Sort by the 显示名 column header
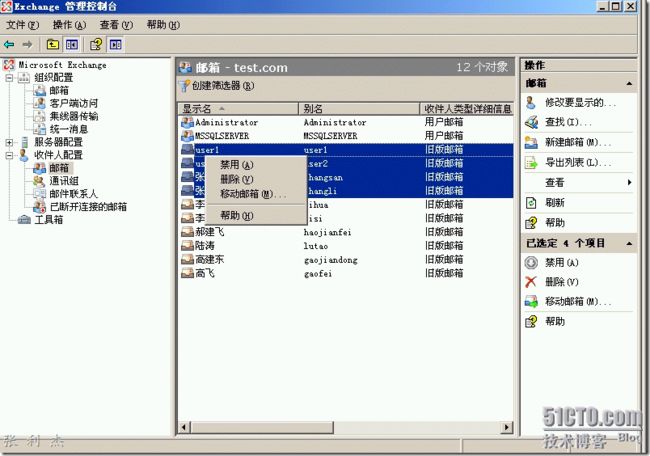Viewport: 650px width, 456px height. (238, 109)
